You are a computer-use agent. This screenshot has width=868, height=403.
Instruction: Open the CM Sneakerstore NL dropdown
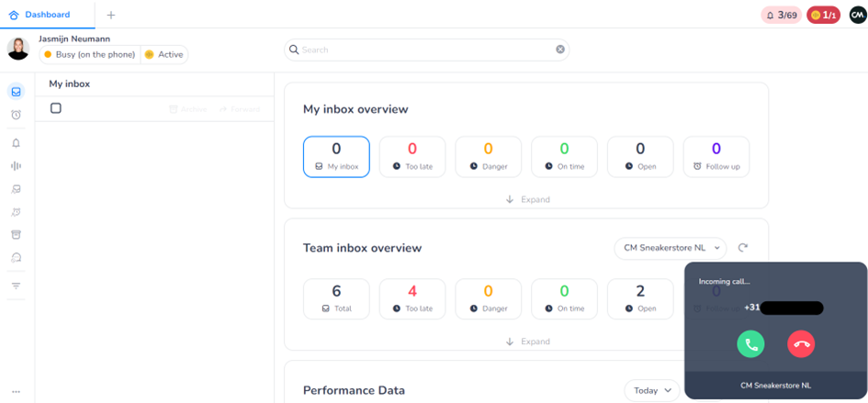(670, 248)
